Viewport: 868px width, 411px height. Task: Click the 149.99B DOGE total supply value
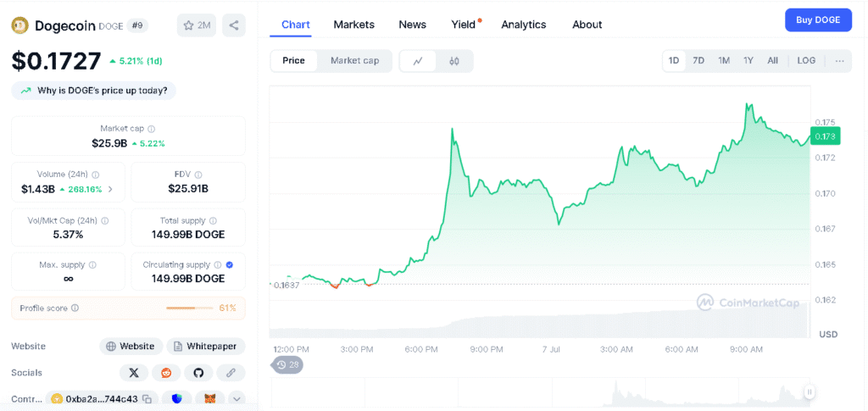pos(188,235)
